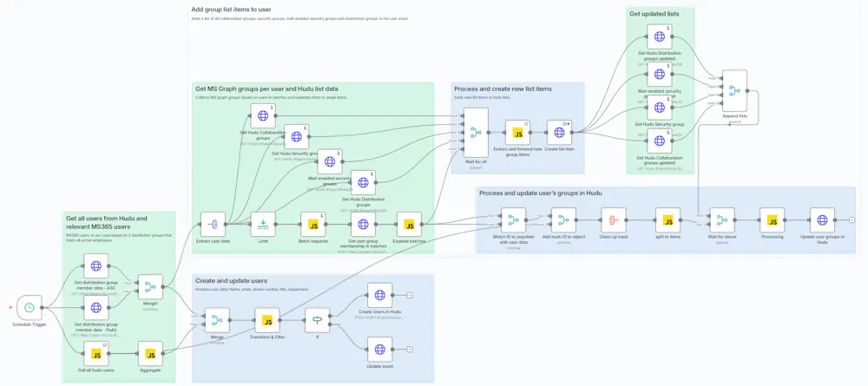Open the split to items code node
Viewport: 868px width, 386px height.
[667, 220]
